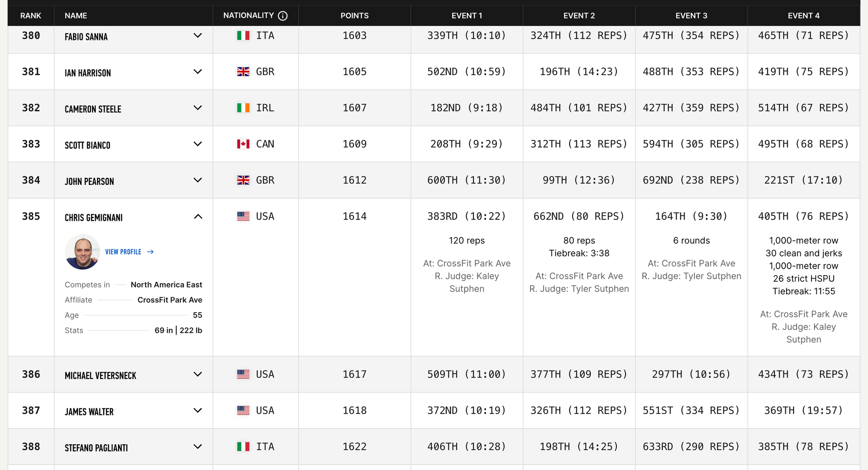Click Fabio Sanna's Italian flag icon
Image resolution: width=868 pixels, height=470 pixels.
coord(243,36)
